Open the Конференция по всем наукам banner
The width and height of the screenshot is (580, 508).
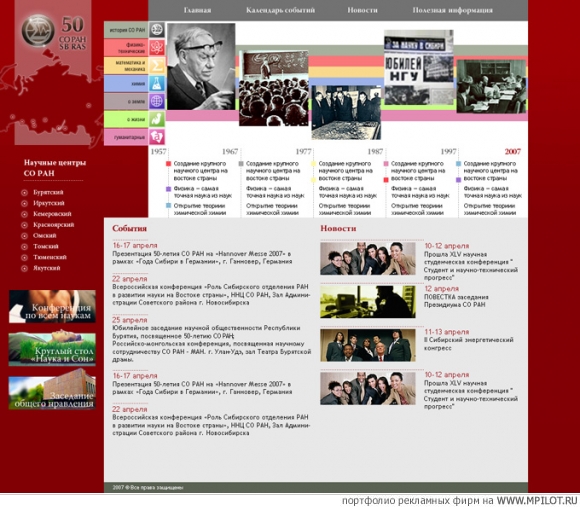pyautogui.click(x=52, y=306)
